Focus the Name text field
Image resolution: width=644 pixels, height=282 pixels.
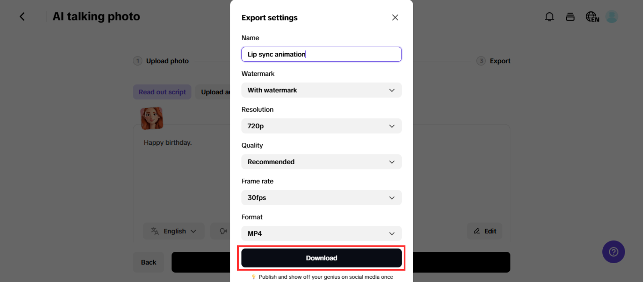(x=321, y=54)
